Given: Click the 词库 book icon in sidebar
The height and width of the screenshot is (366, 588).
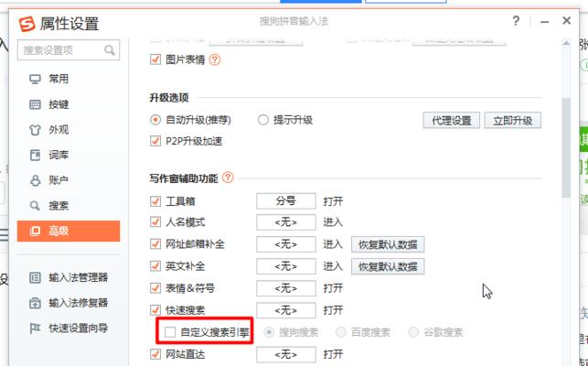Looking at the screenshot, I should 35,155.
